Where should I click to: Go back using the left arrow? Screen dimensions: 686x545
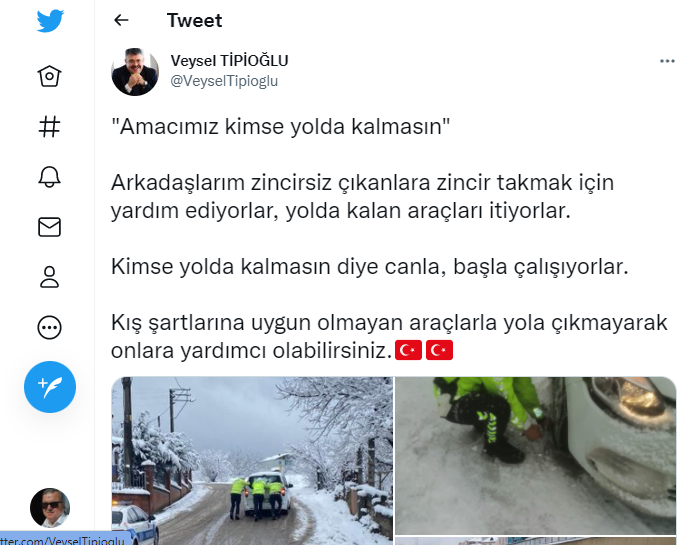(121, 20)
